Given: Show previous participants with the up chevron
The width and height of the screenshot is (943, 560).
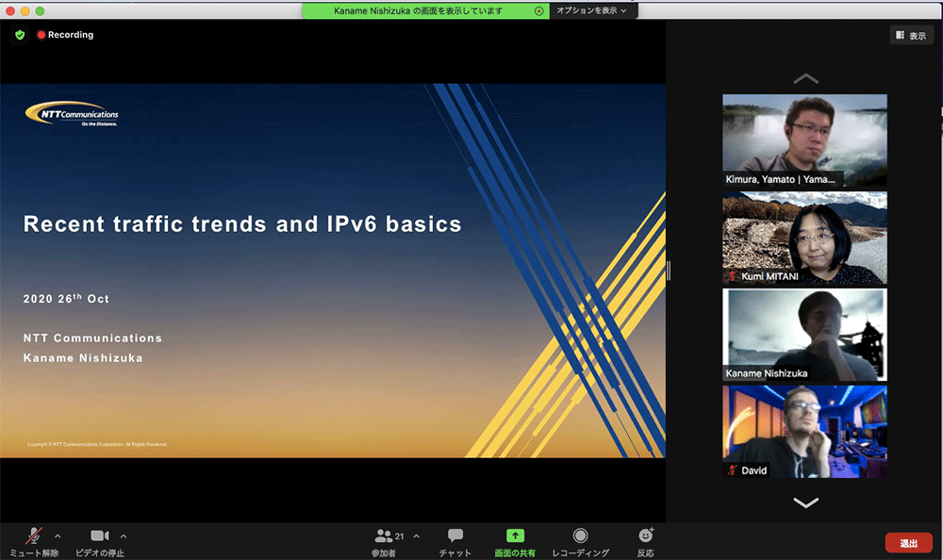Looking at the screenshot, I should tap(805, 79).
